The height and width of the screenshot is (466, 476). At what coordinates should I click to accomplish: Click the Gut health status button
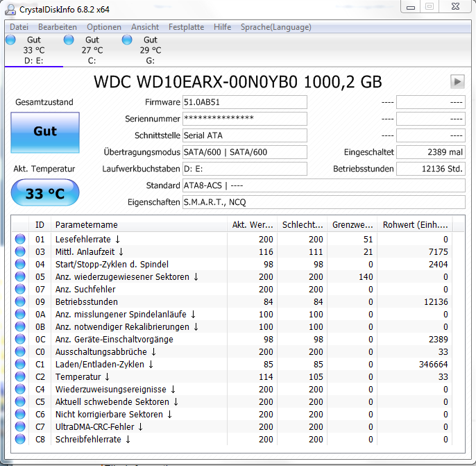pyautogui.click(x=45, y=132)
